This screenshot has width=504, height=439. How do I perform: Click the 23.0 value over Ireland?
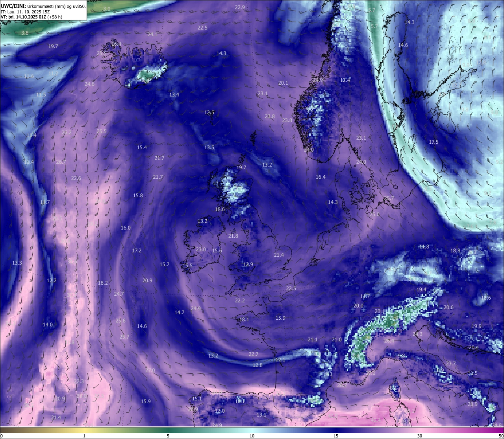(x=201, y=249)
